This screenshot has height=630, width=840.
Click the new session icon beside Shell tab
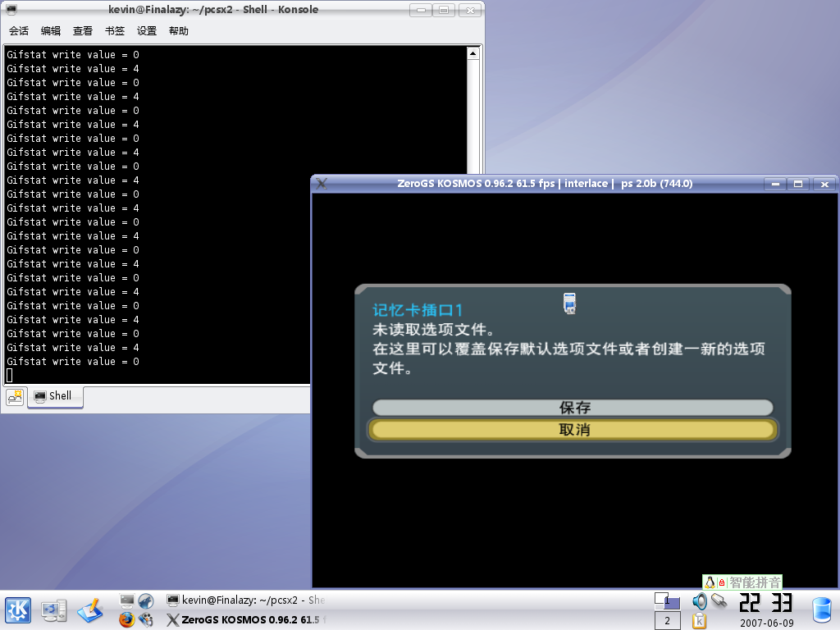point(15,396)
